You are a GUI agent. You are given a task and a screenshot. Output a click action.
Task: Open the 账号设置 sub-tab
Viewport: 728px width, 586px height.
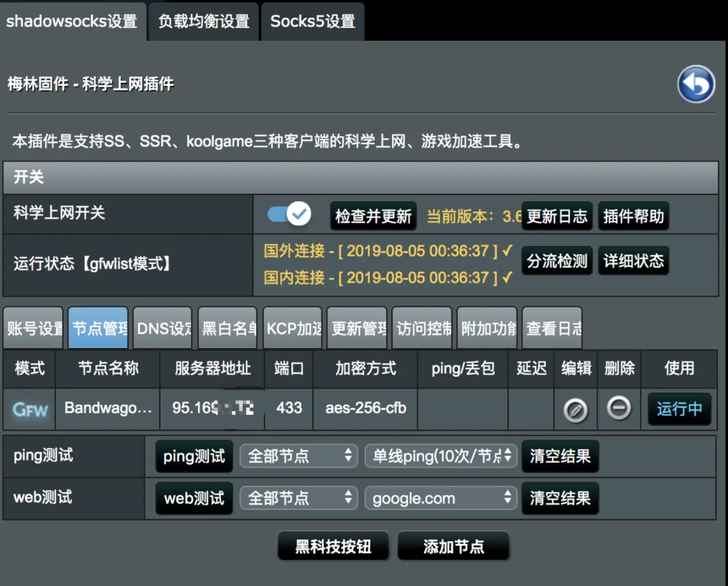[x=33, y=328]
